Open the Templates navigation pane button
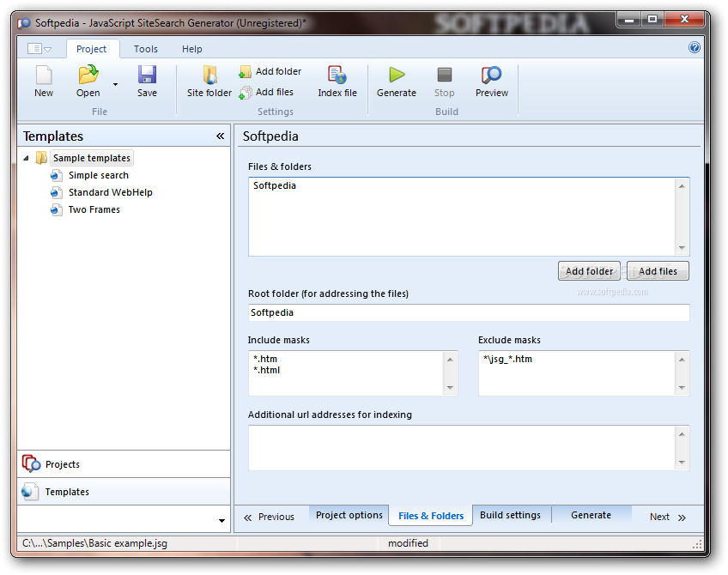Screen dimensions: 728x575 124,492
